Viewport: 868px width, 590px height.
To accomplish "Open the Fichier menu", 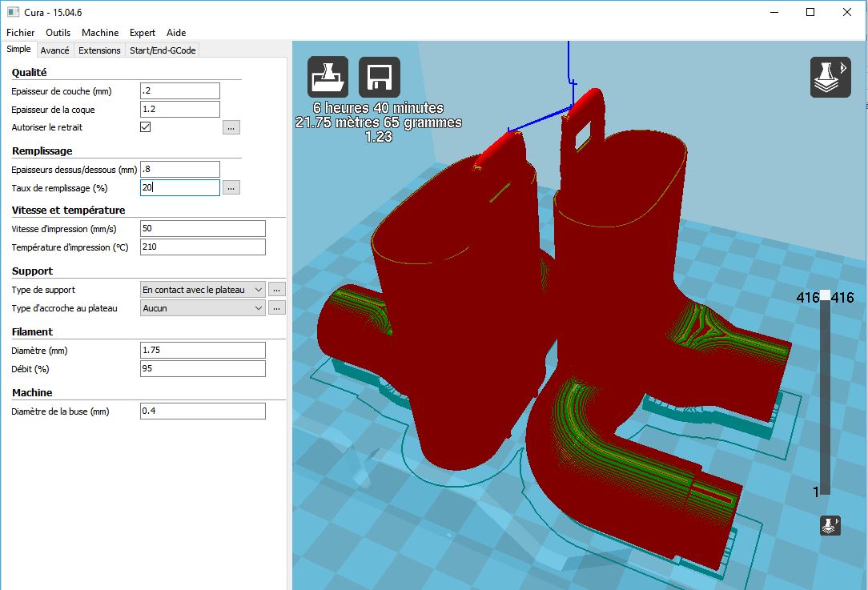I will [x=21, y=33].
